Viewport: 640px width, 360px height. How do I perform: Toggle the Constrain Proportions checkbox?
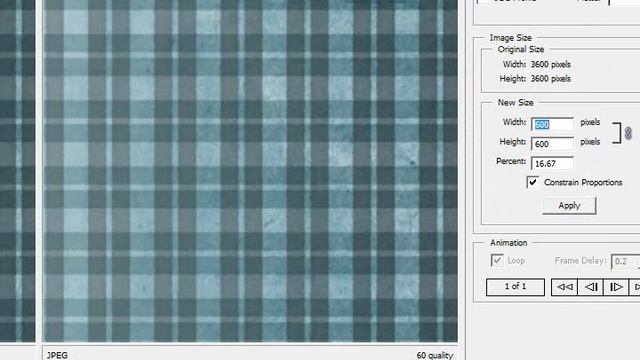pos(533,182)
